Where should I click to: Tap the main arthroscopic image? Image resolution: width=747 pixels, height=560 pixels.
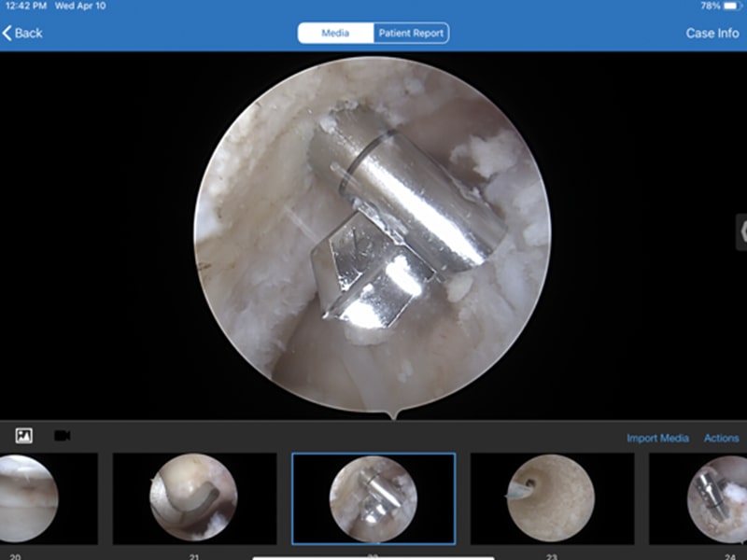point(372,234)
